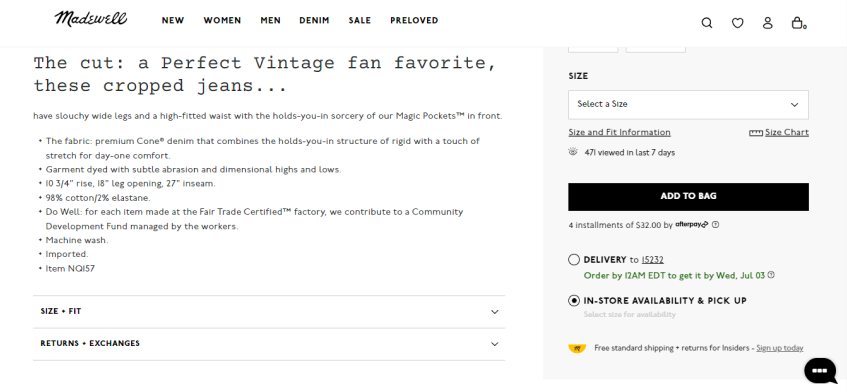Open the Select a Size dropdown

(688, 104)
